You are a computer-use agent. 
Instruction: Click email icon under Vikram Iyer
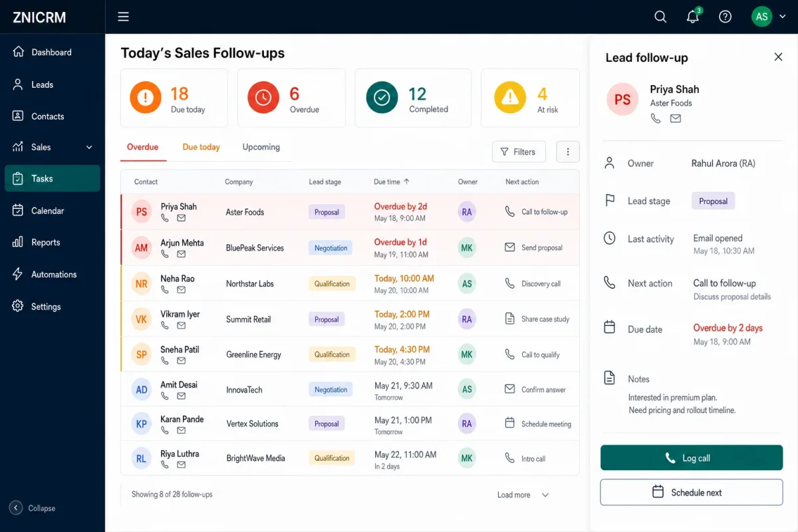pyautogui.click(x=181, y=325)
